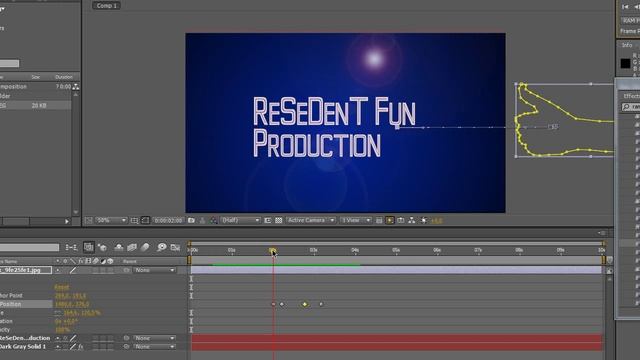This screenshot has height=360, width=640.
Task: Toggle title/action safe grid options icon
Action: pyautogui.click(x=134, y=220)
